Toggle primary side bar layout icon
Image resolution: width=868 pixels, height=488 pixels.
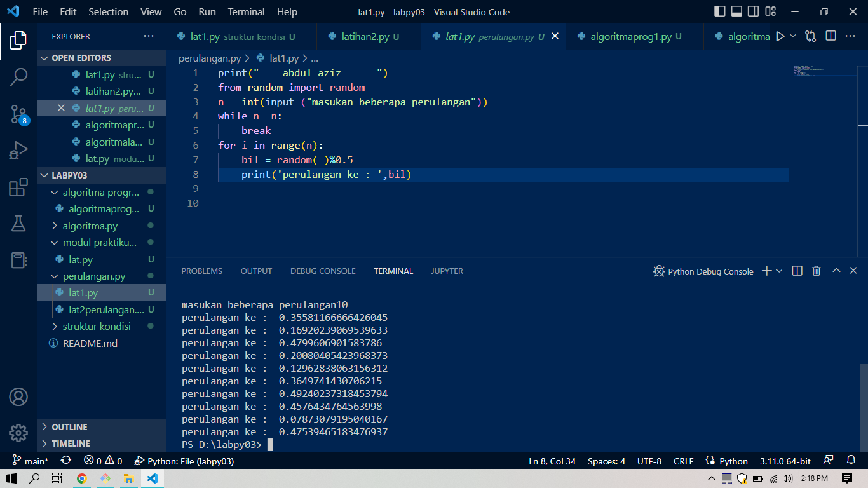(720, 11)
